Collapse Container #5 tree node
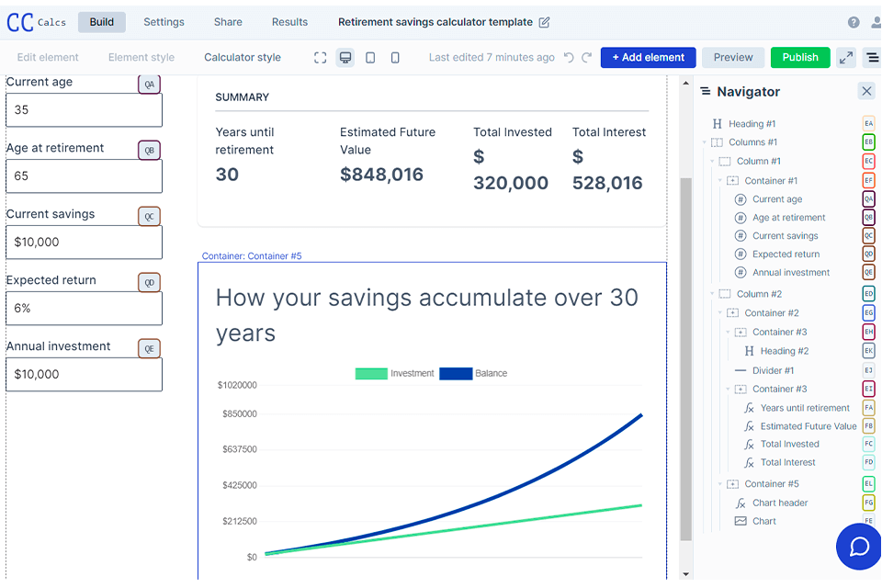The width and height of the screenshot is (882, 588). tap(720, 484)
